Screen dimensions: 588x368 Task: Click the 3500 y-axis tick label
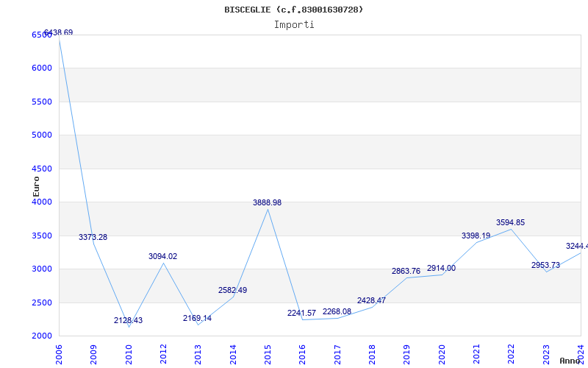pyautogui.click(x=42, y=236)
